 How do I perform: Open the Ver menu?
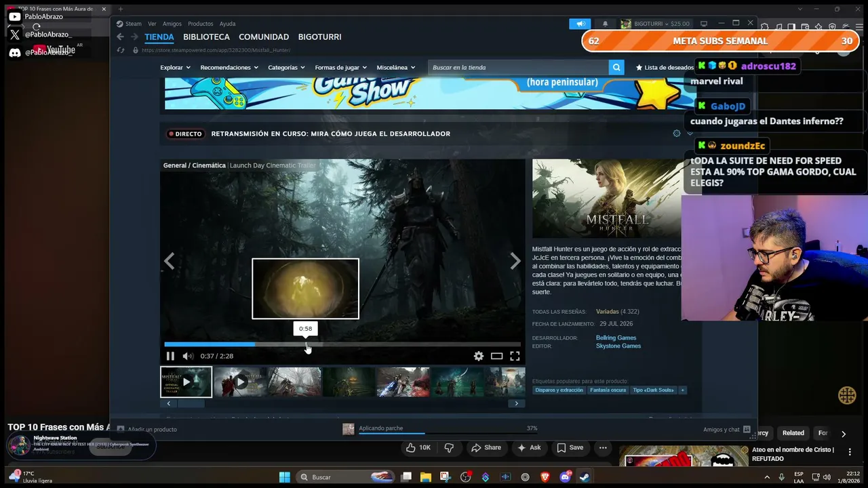(x=152, y=24)
